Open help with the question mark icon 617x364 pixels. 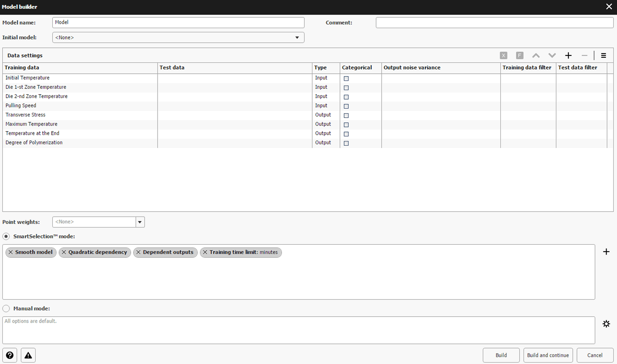pyautogui.click(x=10, y=355)
